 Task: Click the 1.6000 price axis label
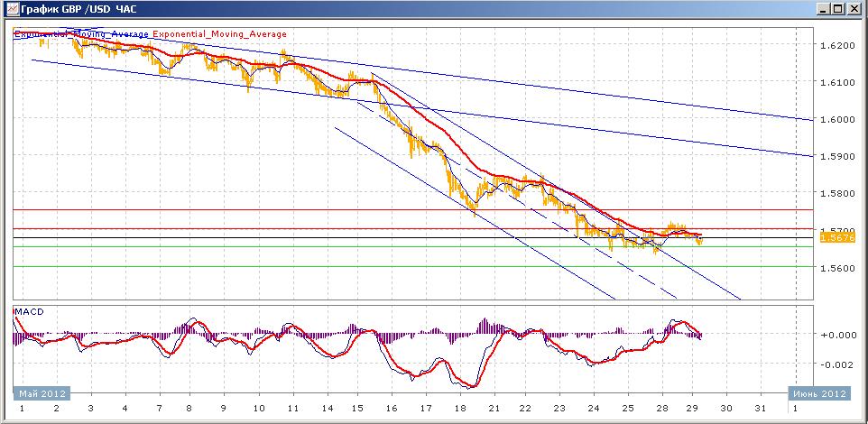[x=837, y=119]
